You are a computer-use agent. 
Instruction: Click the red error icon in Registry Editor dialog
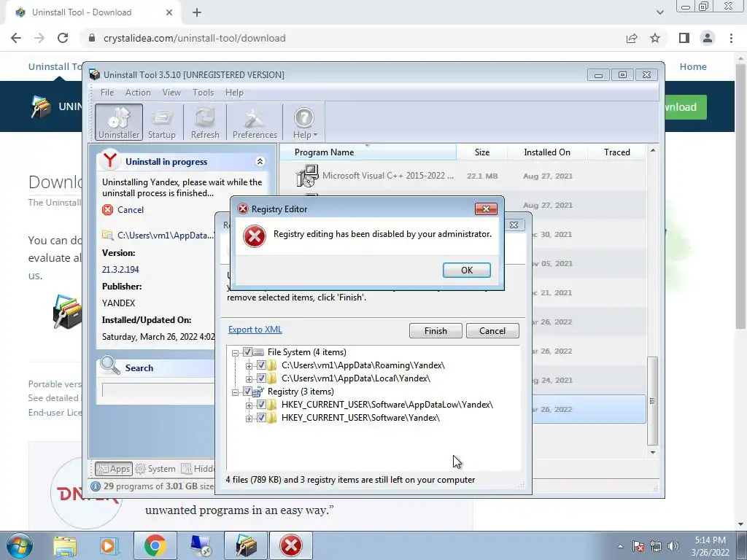(255, 236)
